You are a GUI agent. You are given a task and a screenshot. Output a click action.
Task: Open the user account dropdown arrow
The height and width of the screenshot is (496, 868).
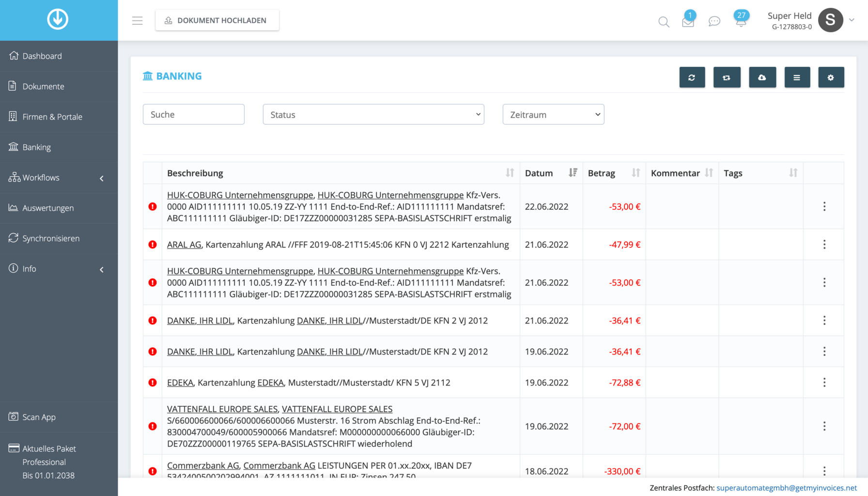[x=852, y=20]
